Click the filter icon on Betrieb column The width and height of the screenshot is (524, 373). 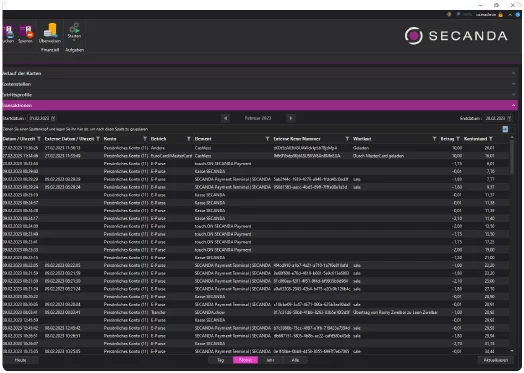click(x=189, y=139)
